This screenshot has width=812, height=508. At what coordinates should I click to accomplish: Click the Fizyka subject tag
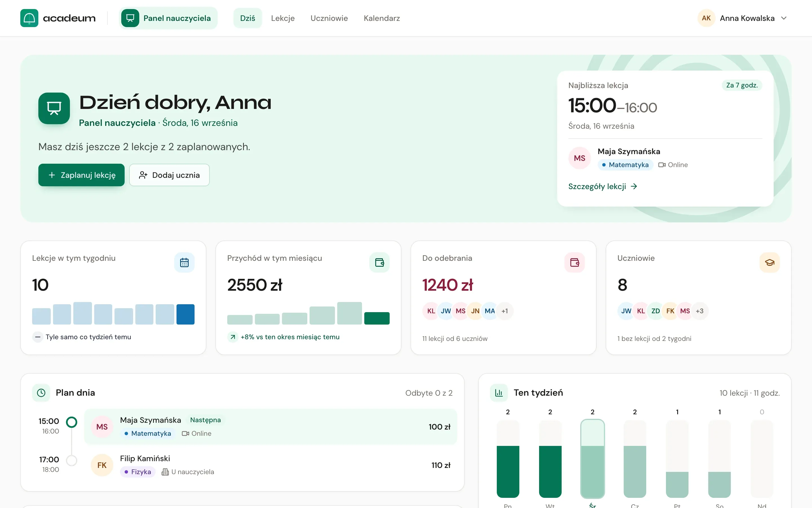tap(138, 472)
